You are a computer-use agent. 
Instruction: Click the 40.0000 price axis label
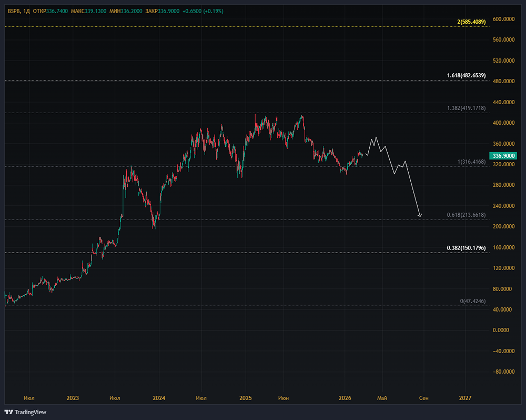[x=502, y=309]
